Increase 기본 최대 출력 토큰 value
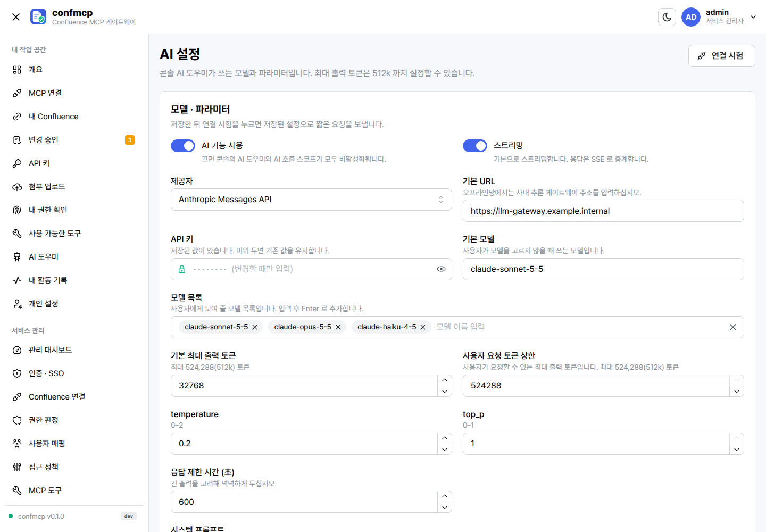Viewport: 766px width, 532px height. pyautogui.click(x=445, y=380)
